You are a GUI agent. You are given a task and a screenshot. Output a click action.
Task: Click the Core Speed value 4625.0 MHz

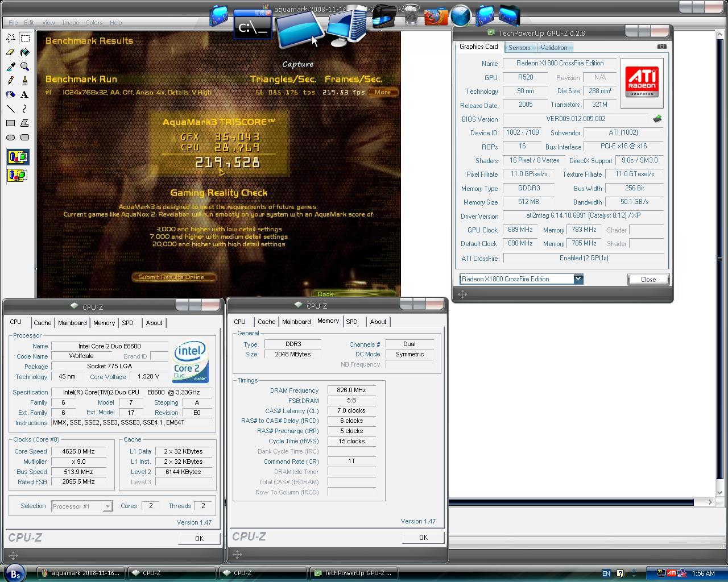pos(78,451)
